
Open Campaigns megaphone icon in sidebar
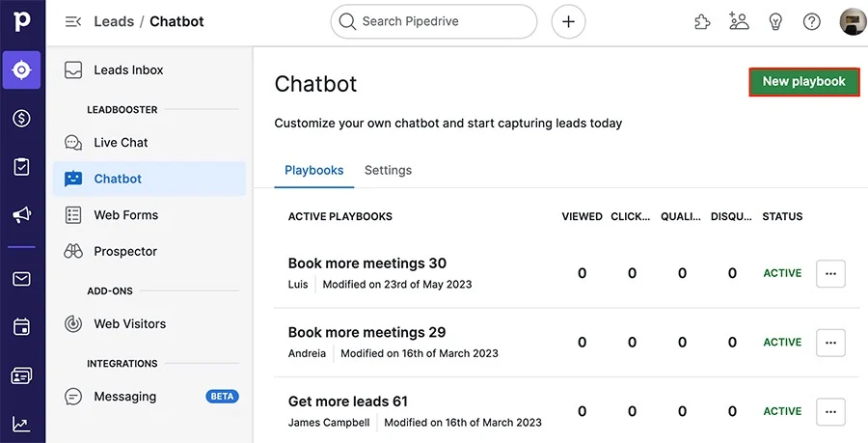pos(21,214)
